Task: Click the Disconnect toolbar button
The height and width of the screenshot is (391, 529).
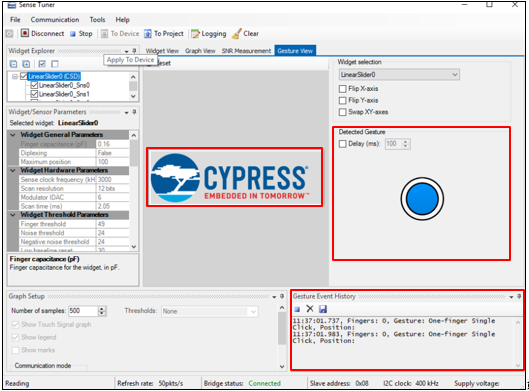Action: click(x=43, y=33)
